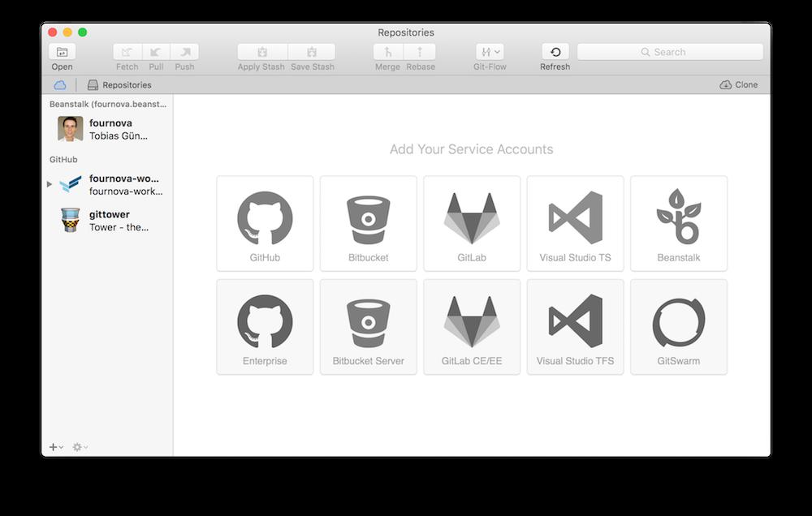This screenshot has width=812, height=516.
Task: Click the Open repository toolbar icon
Action: pyautogui.click(x=63, y=52)
